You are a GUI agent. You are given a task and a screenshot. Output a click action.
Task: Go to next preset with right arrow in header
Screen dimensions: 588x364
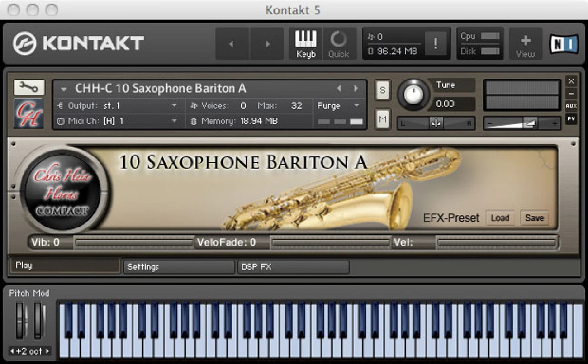[x=267, y=44]
